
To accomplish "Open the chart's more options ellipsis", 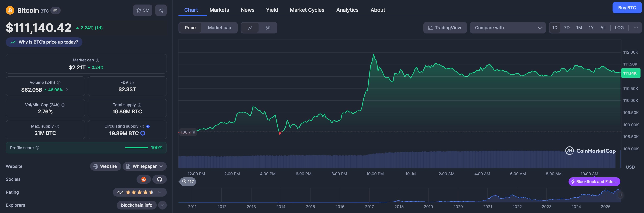I will pyautogui.click(x=636, y=28).
